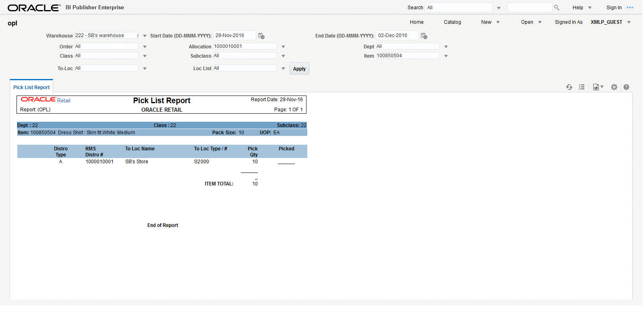Open the Search category dropdown arrow
644x310 pixels.
click(499, 8)
